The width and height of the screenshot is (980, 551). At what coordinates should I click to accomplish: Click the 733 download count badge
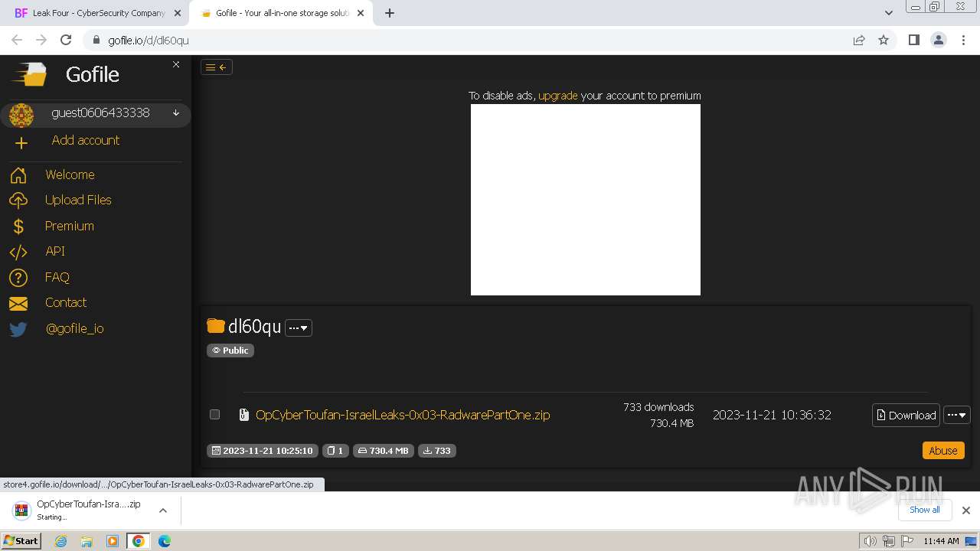tap(437, 451)
